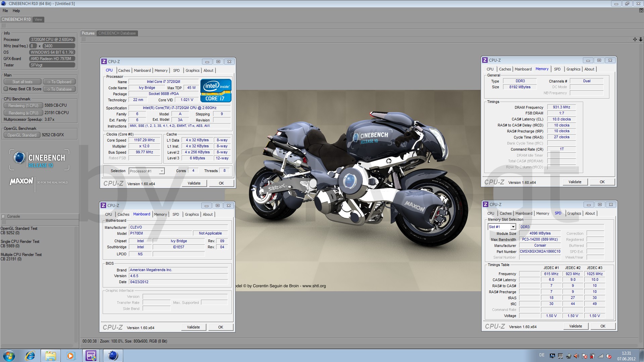Open Graphics tab in the Memory window

pos(573,69)
